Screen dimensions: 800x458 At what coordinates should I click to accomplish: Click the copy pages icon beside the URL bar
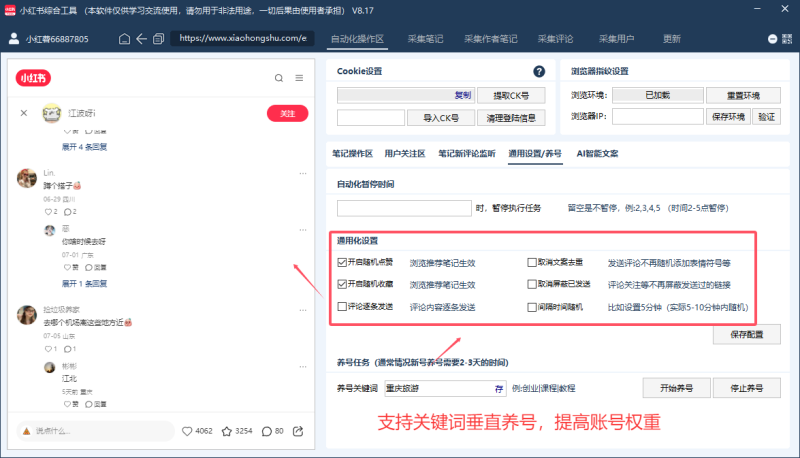click(159, 39)
